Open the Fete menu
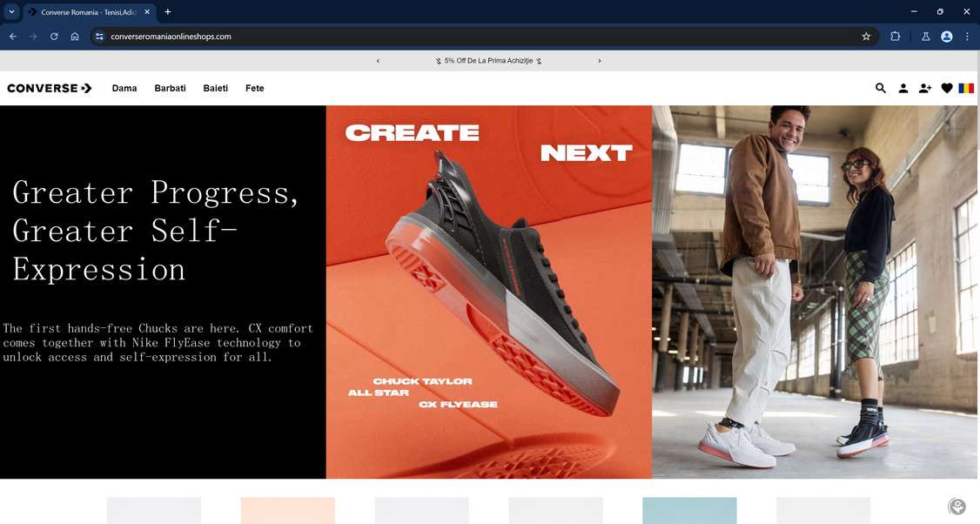 pos(254,88)
